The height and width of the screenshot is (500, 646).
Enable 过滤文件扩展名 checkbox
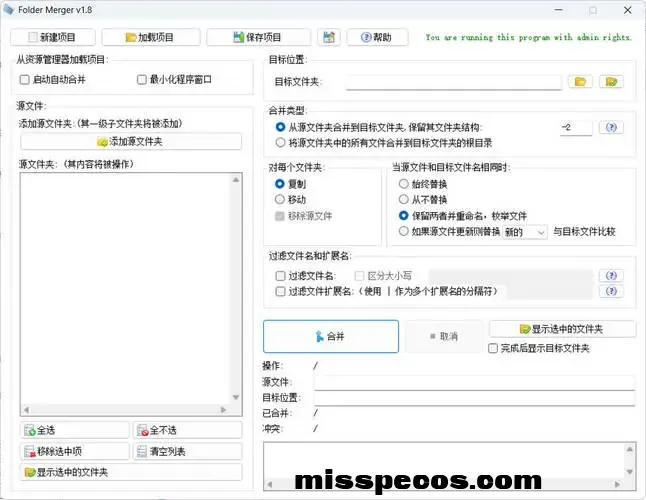280,291
